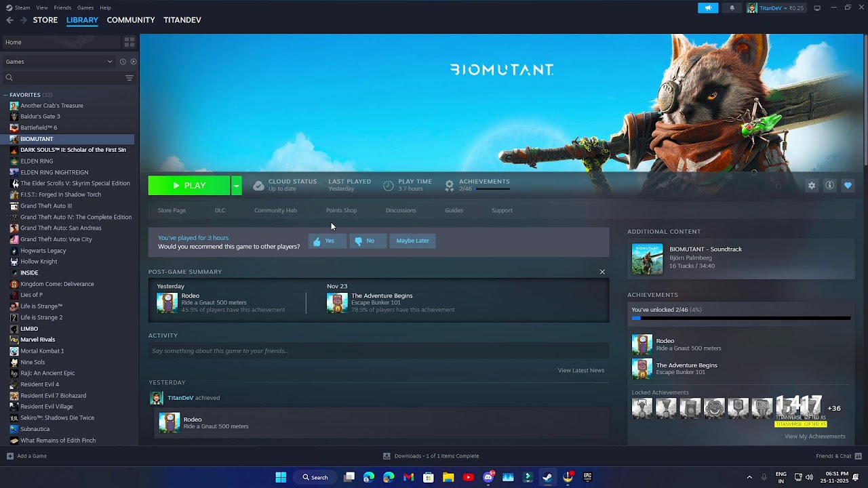Viewport: 868px width, 488px height.
Task: Open the Guides link
Action: pos(454,210)
